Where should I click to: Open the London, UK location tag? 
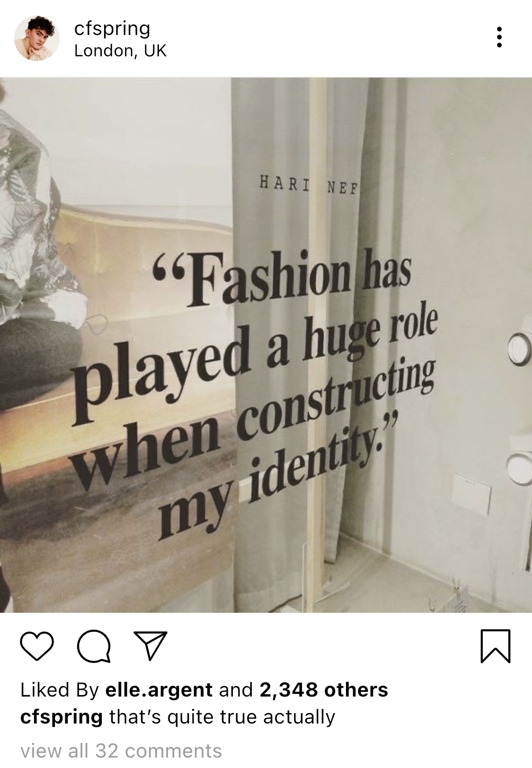click(121, 51)
